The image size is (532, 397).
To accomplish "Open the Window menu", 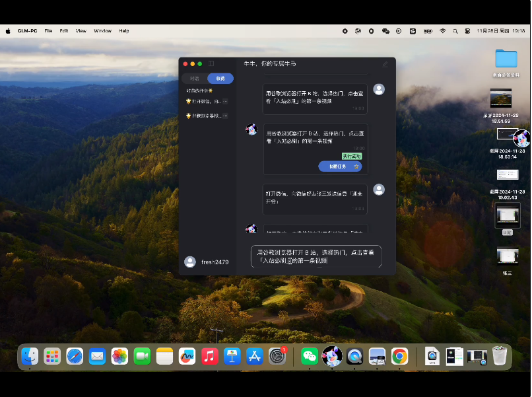I will click(102, 31).
